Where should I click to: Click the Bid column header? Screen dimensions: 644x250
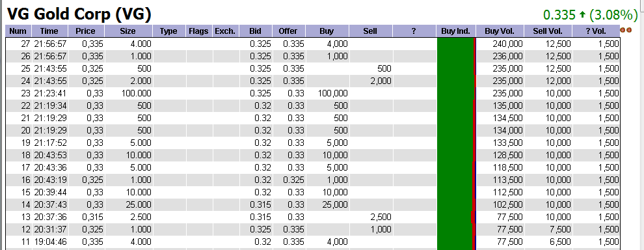pos(255,31)
